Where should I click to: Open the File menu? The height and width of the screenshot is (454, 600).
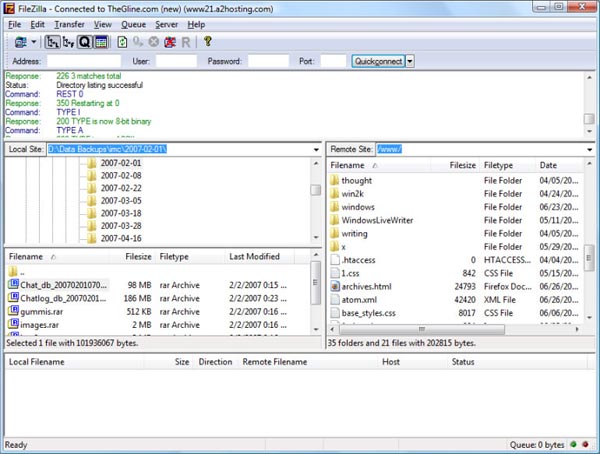coord(15,24)
